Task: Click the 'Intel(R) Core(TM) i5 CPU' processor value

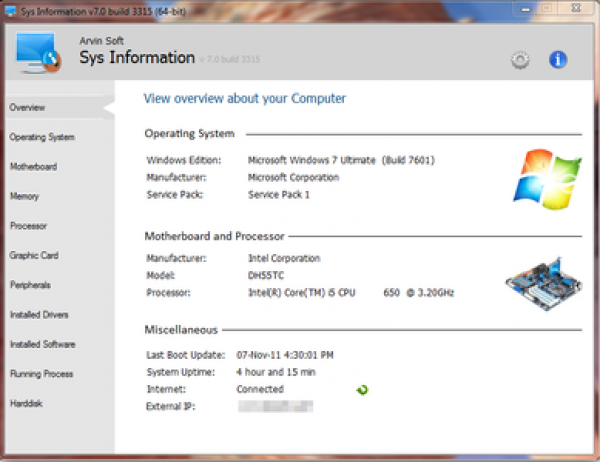Action: [x=302, y=293]
